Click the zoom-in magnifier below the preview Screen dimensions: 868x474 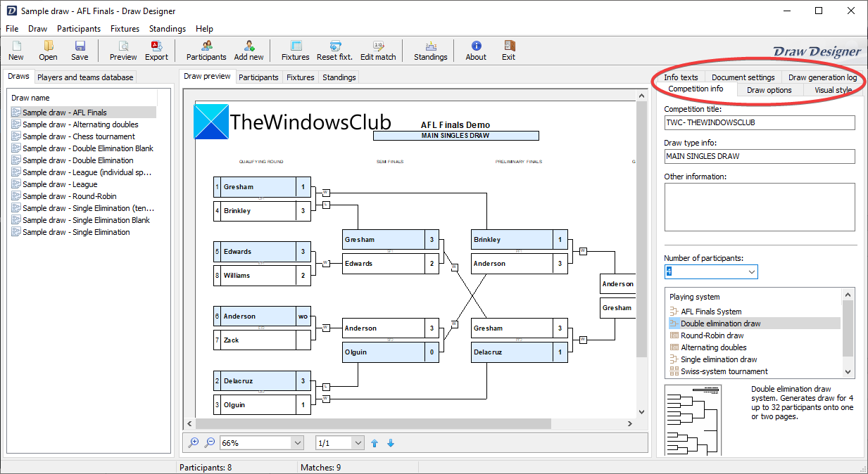pyautogui.click(x=193, y=442)
